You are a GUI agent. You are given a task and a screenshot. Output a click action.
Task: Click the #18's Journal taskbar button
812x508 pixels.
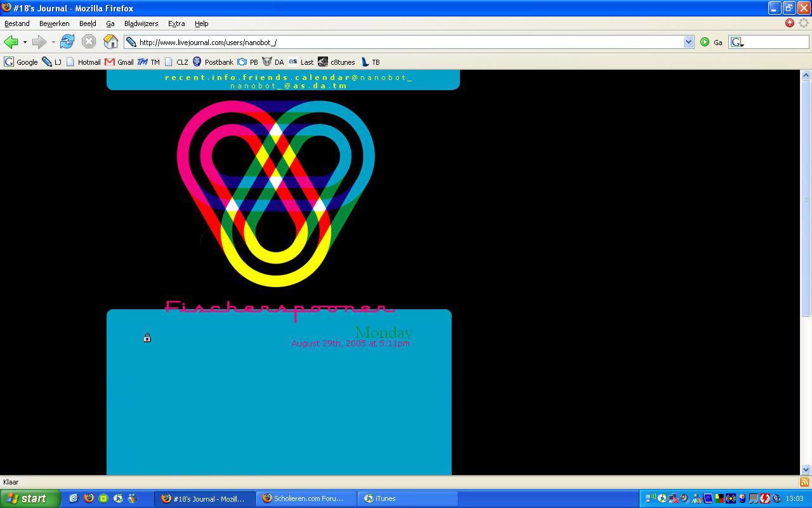point(205,498)
